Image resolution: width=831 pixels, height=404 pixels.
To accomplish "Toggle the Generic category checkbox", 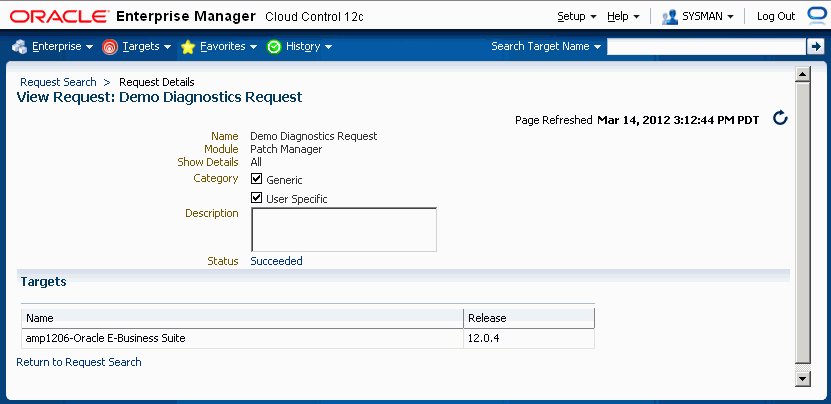I will [257, 179].
